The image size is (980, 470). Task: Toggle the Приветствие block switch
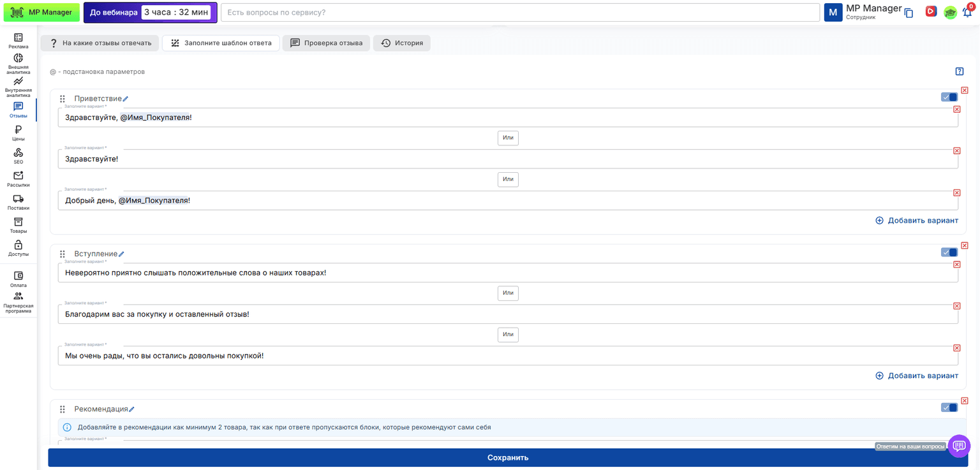coord(949,97)
